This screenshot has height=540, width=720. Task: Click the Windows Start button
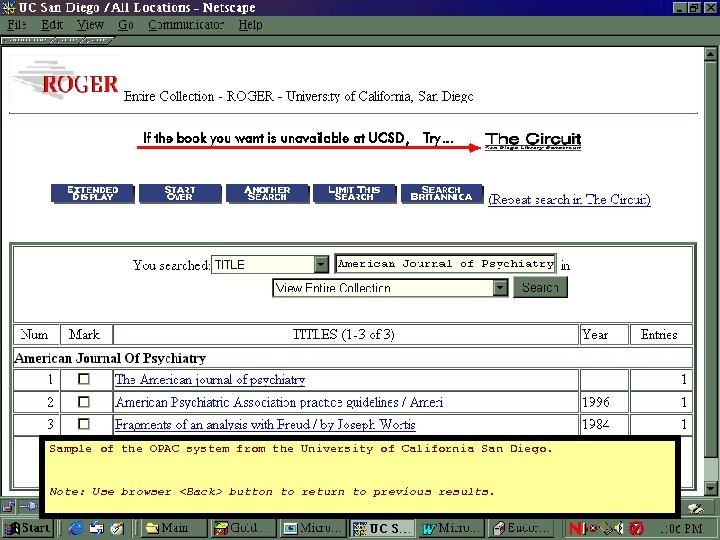click(x=28, y=528)
